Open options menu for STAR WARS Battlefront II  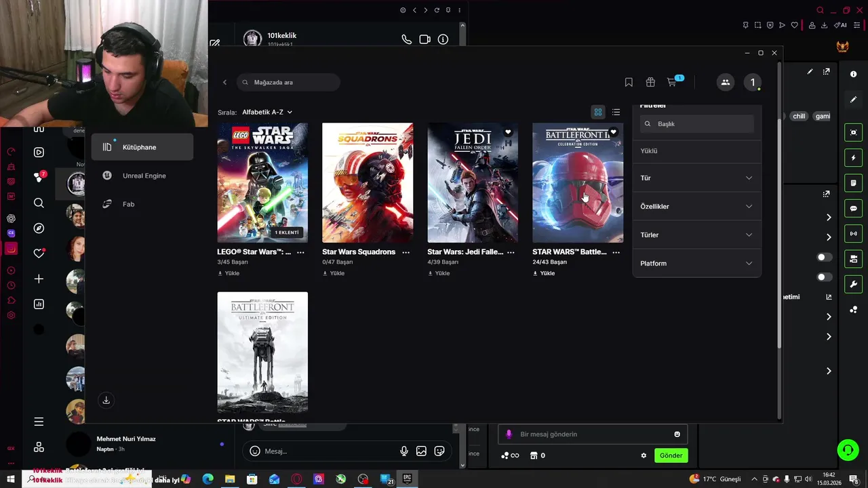[x=616, y=252]
